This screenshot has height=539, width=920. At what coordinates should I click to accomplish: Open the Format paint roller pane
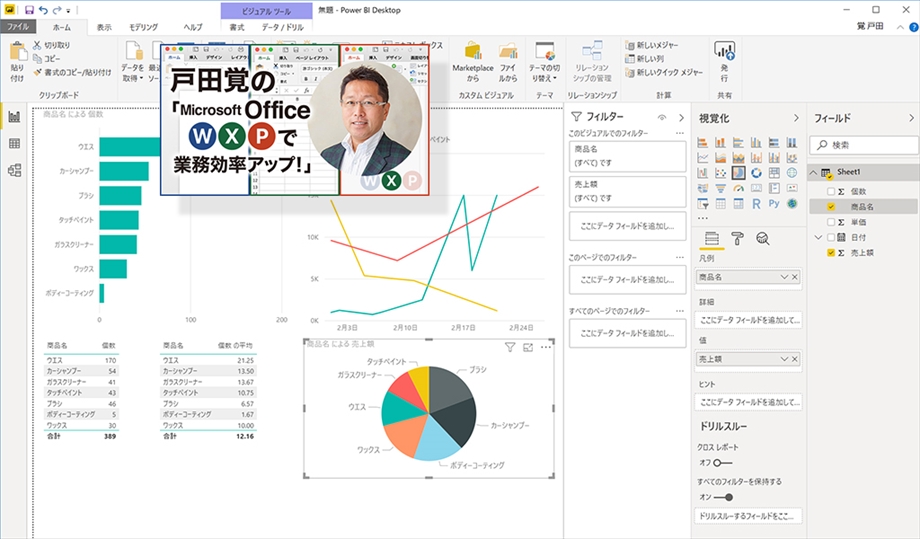(738, 238)
